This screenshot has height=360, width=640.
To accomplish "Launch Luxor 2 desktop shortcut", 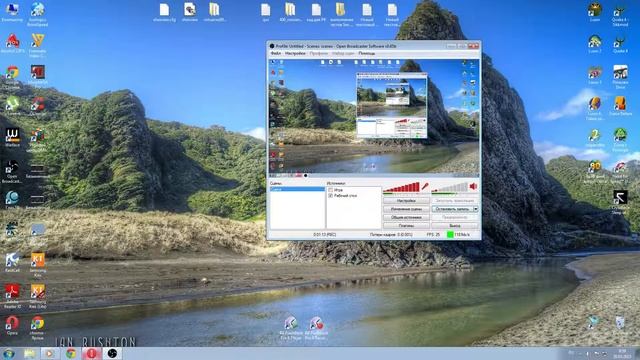I will (595, 44).
